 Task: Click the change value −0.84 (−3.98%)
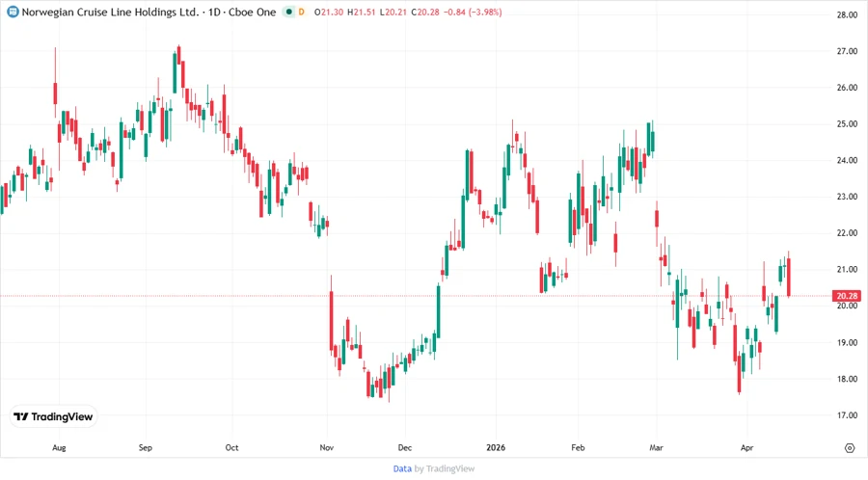(x=473, y=12)
